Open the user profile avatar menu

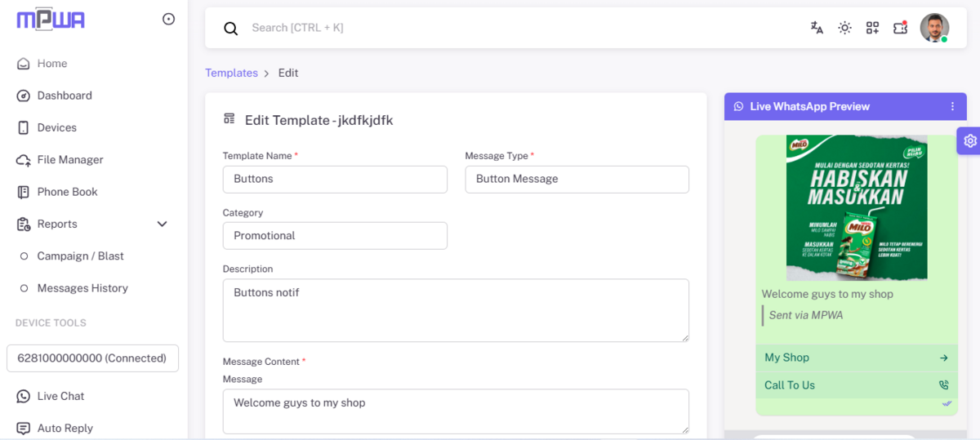click(x=933, y=28)
